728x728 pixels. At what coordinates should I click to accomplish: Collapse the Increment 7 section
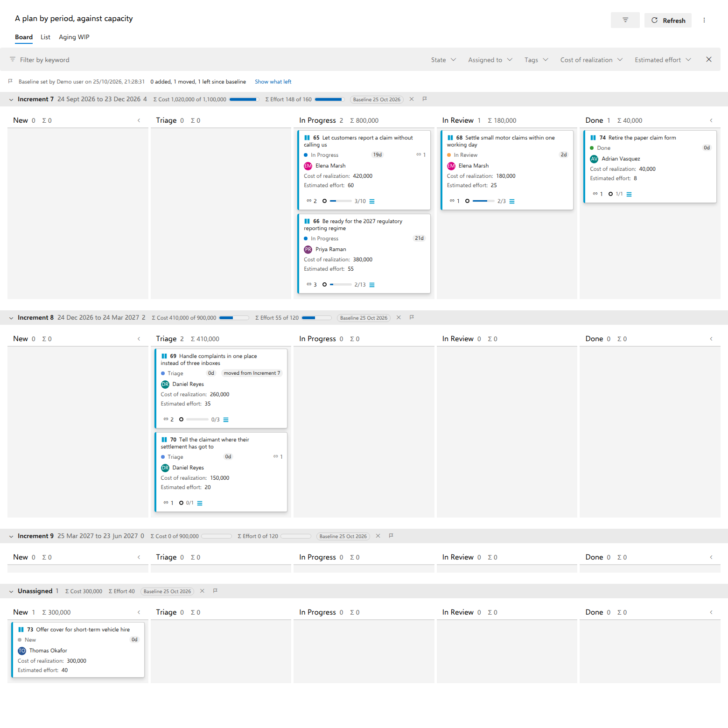[x=11, y=99]
